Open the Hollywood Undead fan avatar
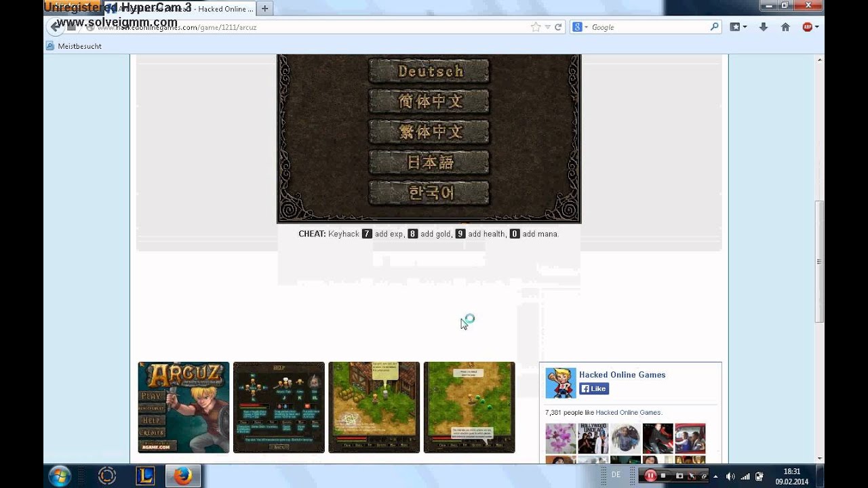The image size is (868, 488). 593,439
